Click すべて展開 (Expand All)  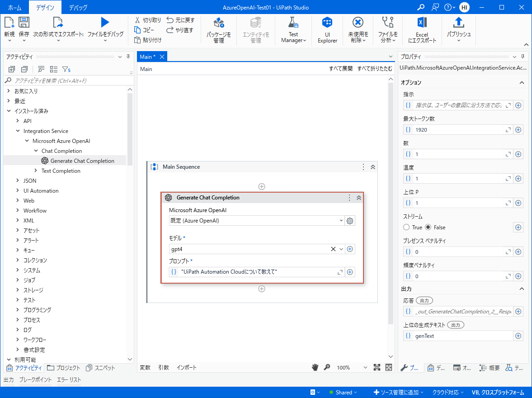click(341, 69)
